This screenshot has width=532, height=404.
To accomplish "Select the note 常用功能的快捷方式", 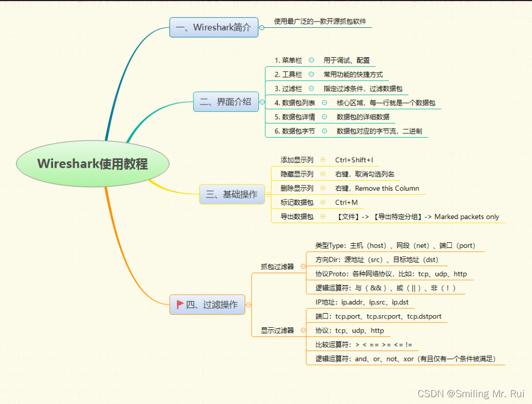I will (353, 75).
